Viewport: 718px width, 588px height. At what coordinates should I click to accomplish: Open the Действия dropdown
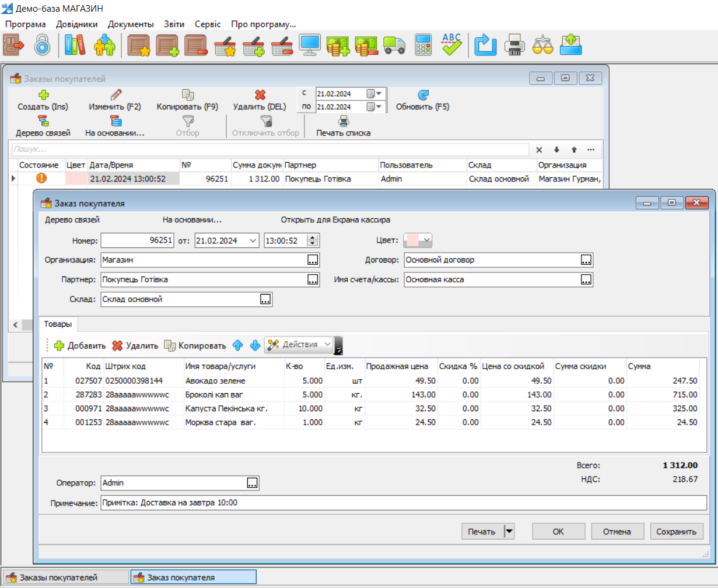click(299, 345)
